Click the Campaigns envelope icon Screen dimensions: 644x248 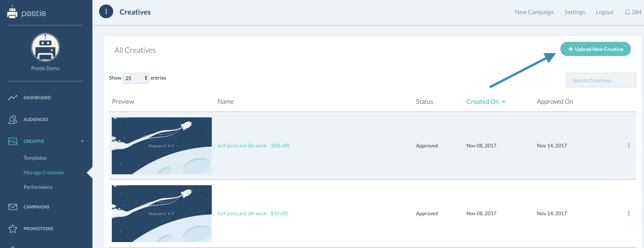[x=12, y=207]
